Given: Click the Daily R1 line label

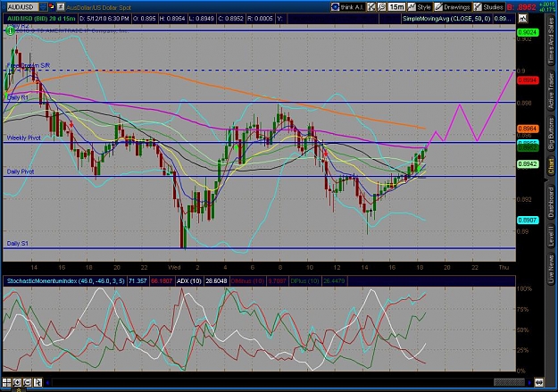Looking at the screenshot, I should (x=18, y=97).
